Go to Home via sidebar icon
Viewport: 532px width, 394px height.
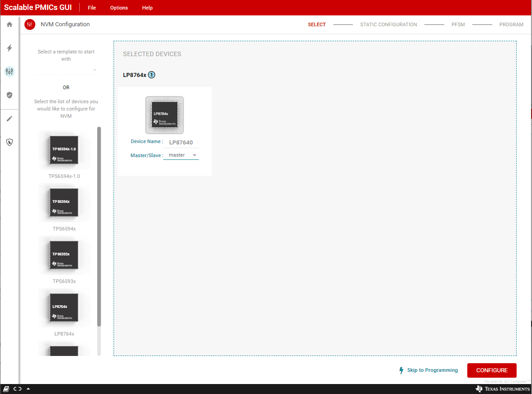[x=9, y=24]
